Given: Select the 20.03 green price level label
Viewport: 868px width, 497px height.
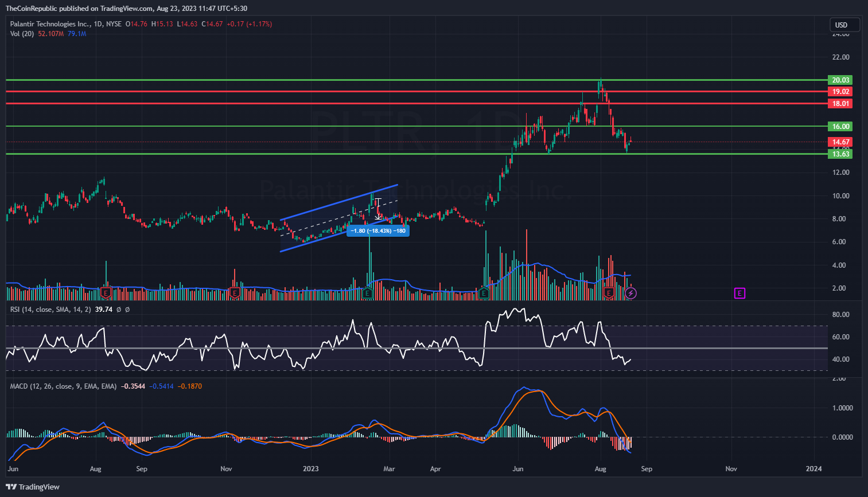Looking at the screenshot, I should pos(840,80).
